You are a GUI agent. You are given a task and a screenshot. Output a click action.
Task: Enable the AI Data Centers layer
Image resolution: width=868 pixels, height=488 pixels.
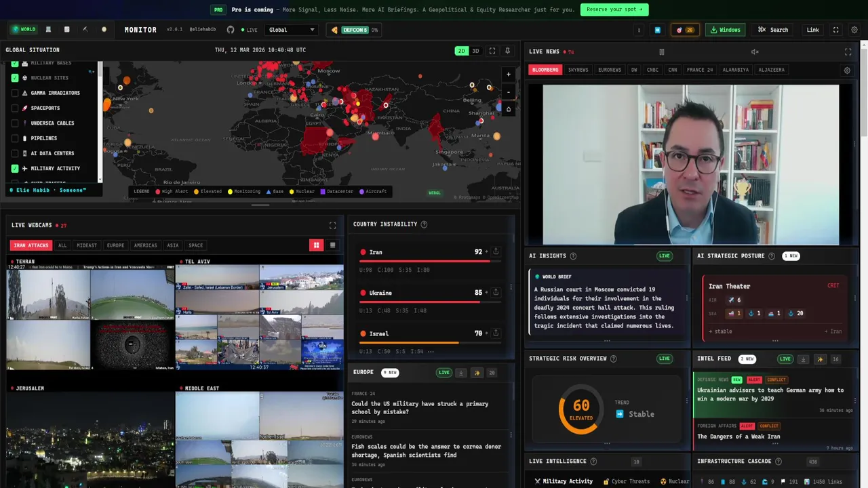[15, 153]
